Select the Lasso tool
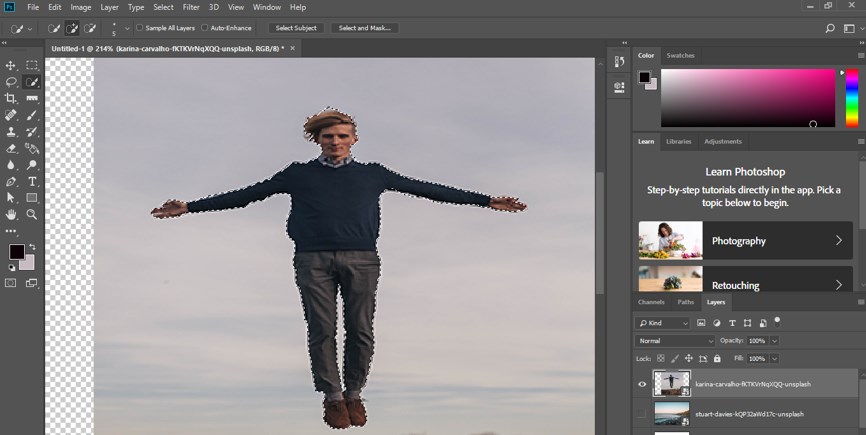 11,82
